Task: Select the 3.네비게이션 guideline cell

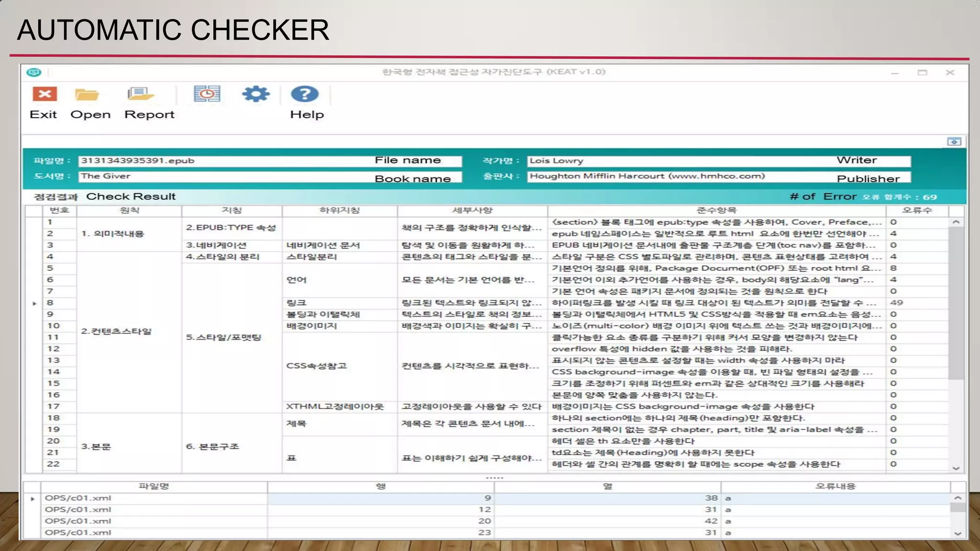Action: pyautogui.click(x=232, y=245)
